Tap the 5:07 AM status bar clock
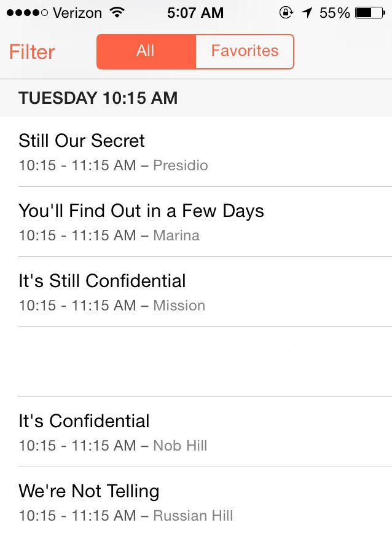This screenshot has height=536, width=392. (195, 12)
